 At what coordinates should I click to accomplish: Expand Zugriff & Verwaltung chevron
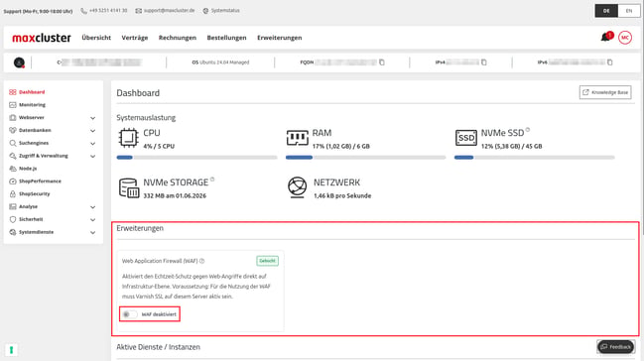(x=93, y=156)
